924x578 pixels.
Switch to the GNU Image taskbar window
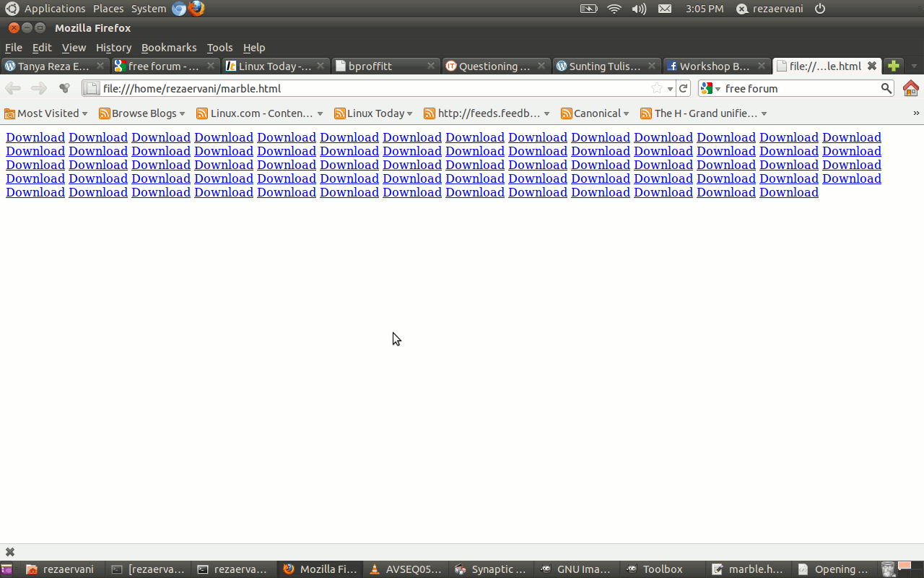[577, 569]
